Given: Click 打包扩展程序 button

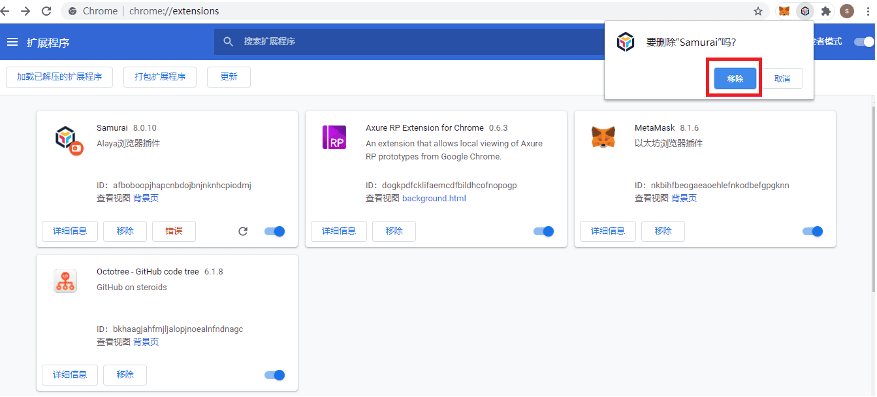Looking at the screenshot, I should pos(160,77).
